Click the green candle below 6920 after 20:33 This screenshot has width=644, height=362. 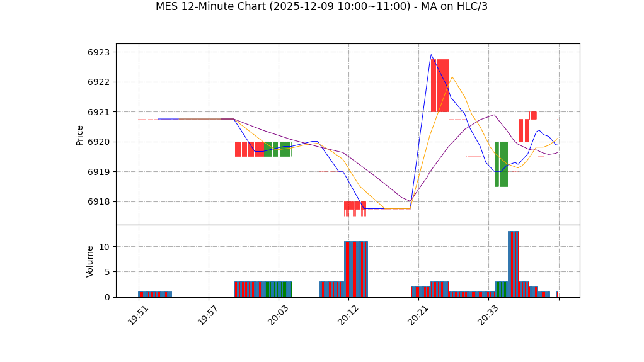tap(501, 164)
